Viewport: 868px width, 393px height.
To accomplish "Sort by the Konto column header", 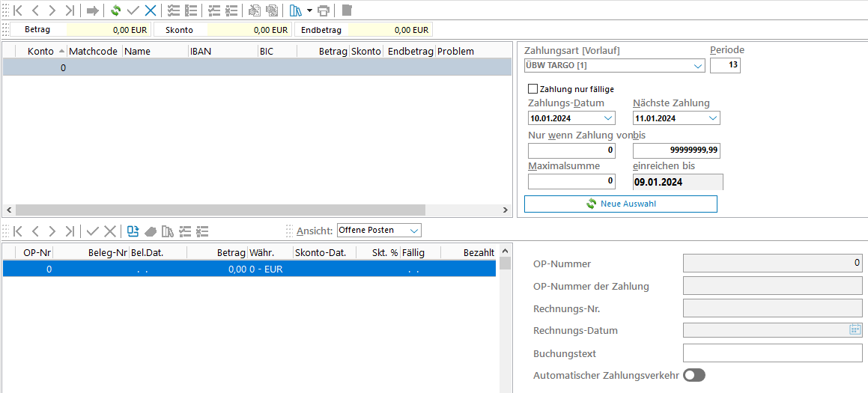I will click(x=40, y=51).
